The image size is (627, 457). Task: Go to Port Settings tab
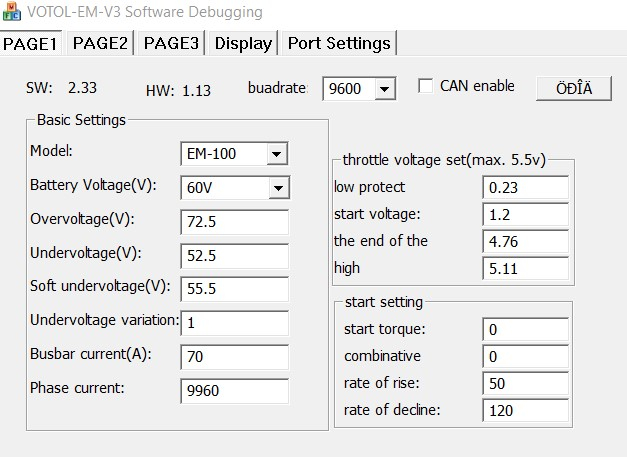click(338, 43)
